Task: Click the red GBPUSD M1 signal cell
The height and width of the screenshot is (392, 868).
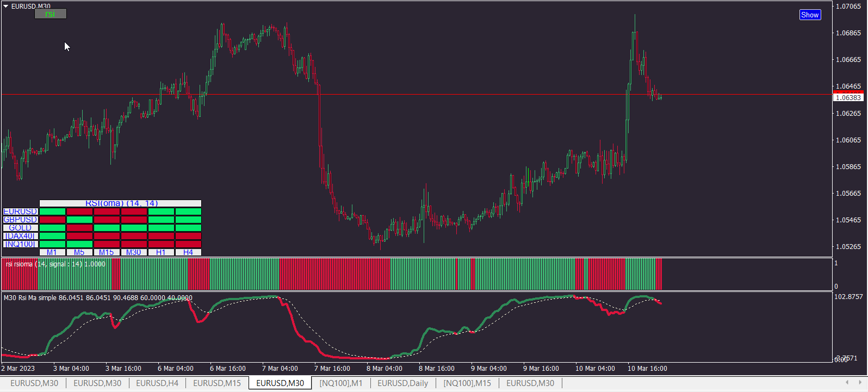Action: pyautogui.click(x=52, y=220)
